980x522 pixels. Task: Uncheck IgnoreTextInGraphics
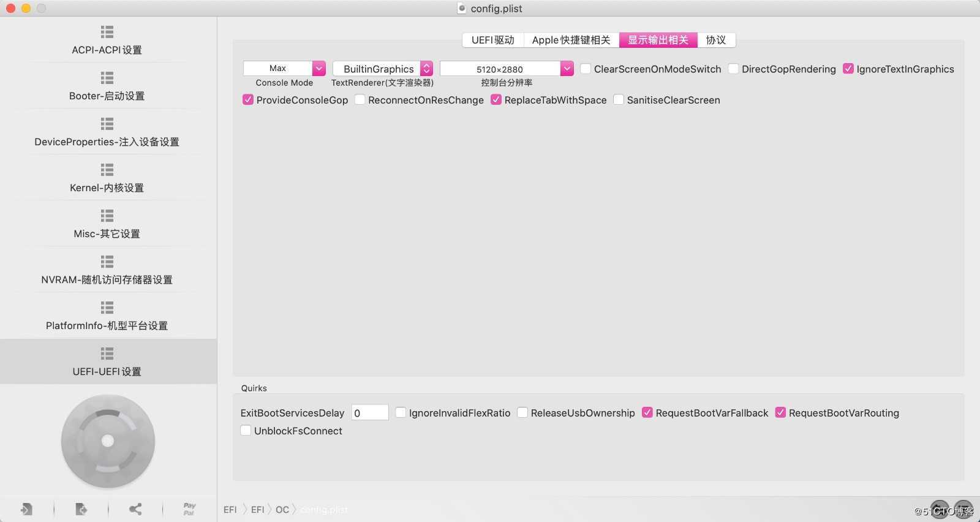(x=848, y=69)
